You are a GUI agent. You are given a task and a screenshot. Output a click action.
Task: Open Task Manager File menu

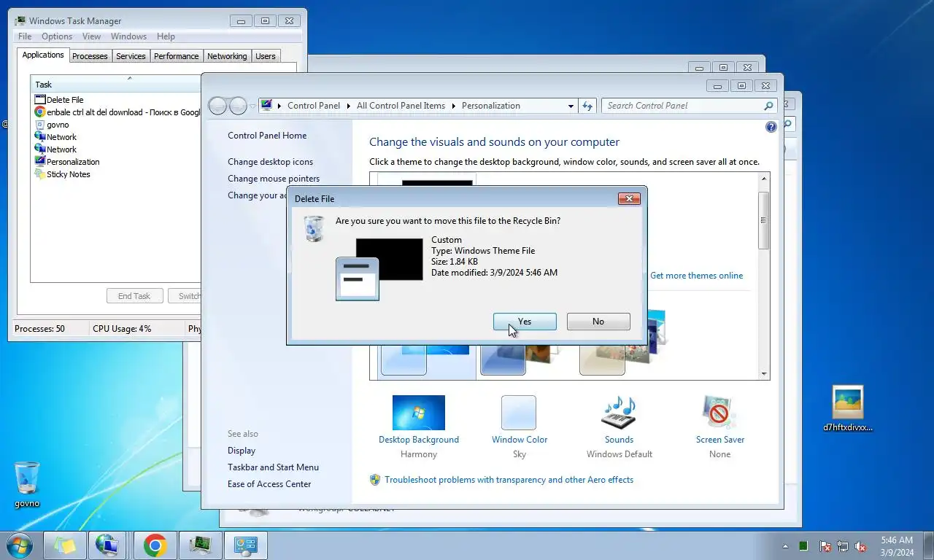coord(25,36)
